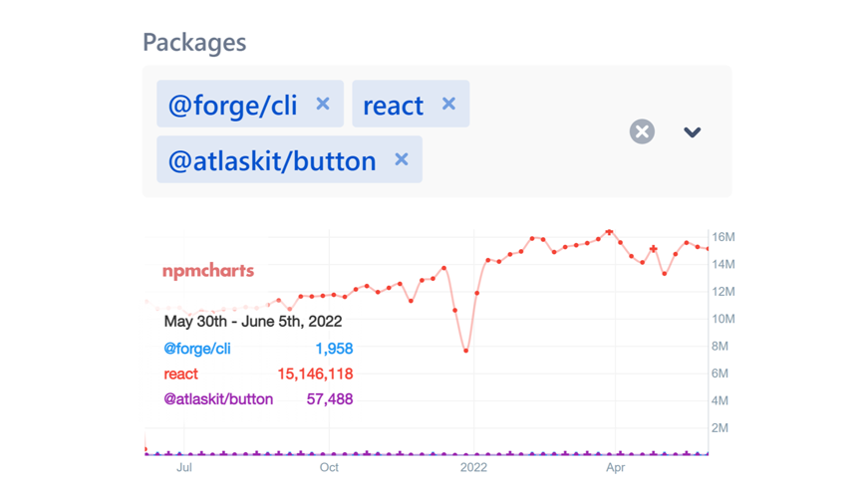The width and height of the screenshot is (868, 494).
Task: Remove the @forge/cli package tag
Action: 323,104
